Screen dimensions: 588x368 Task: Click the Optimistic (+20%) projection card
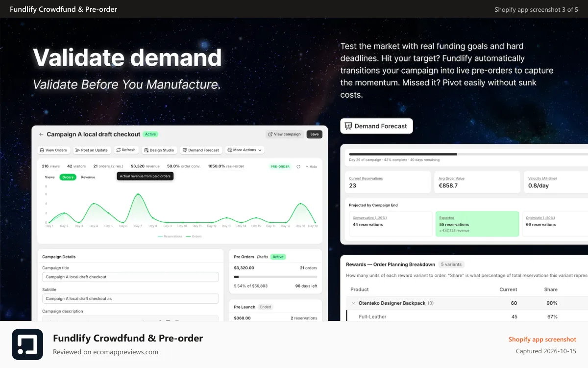click(555, 224)
